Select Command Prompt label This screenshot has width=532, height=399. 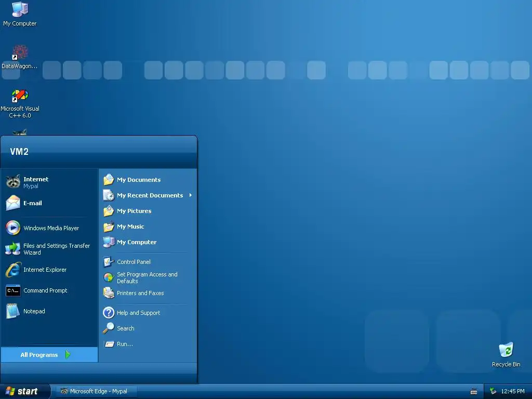(x=45, y=290)
